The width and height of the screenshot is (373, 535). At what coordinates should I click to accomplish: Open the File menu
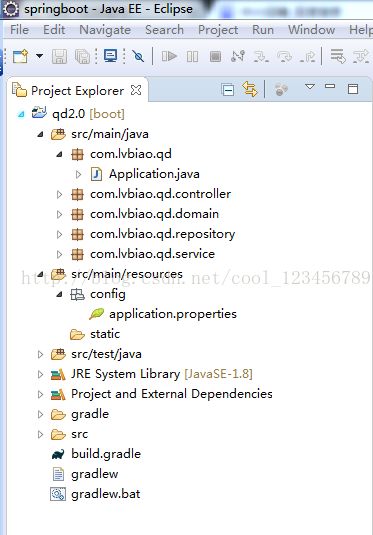pos(19,30)
